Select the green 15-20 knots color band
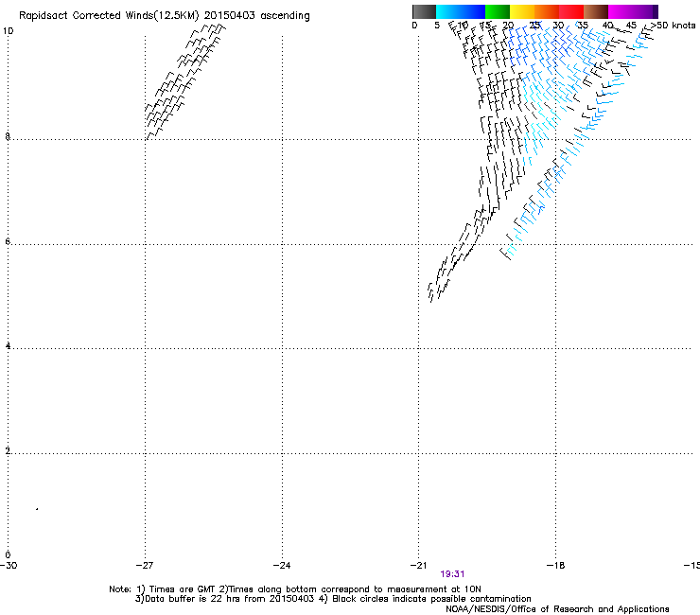The width and height of the screenshot is (700, 615). click(498, 11)
